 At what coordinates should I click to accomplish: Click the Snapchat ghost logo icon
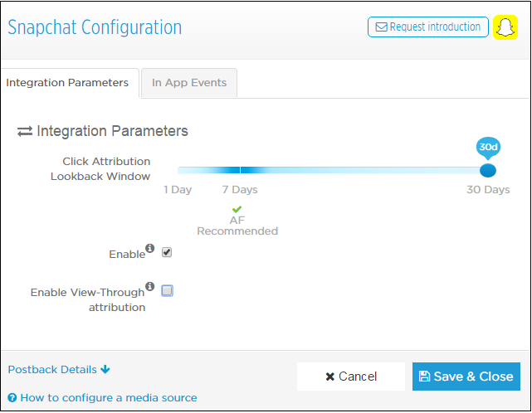coord(505,27)
